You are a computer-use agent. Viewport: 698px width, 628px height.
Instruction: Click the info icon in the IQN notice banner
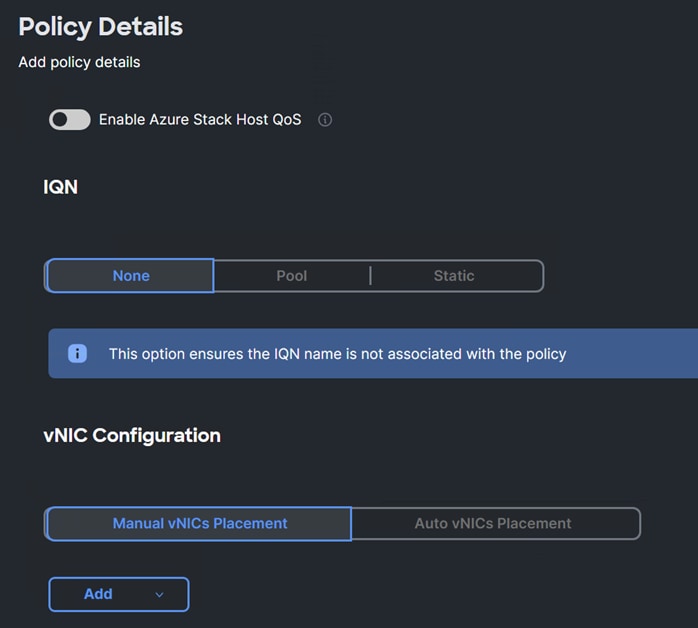point(77,354)
